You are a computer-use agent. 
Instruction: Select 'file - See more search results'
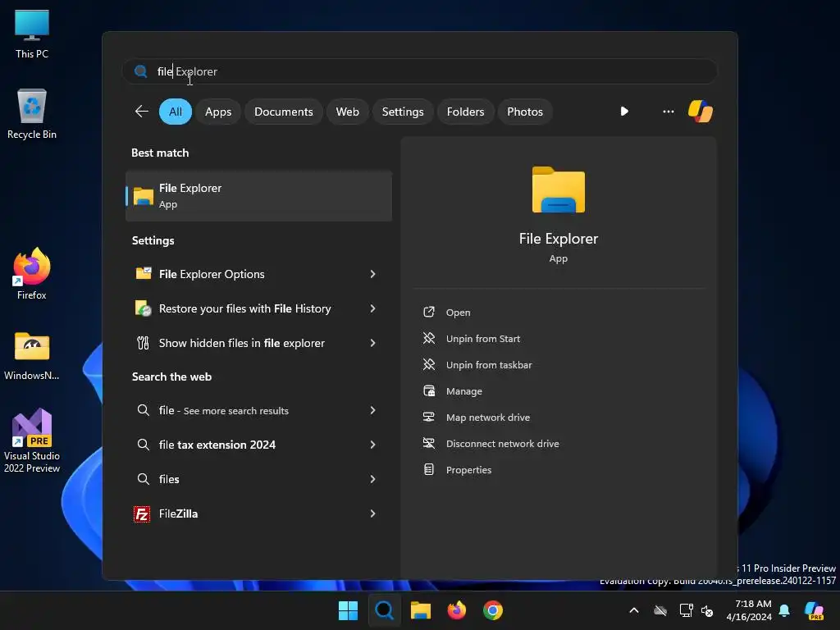(x=258, y=410)
